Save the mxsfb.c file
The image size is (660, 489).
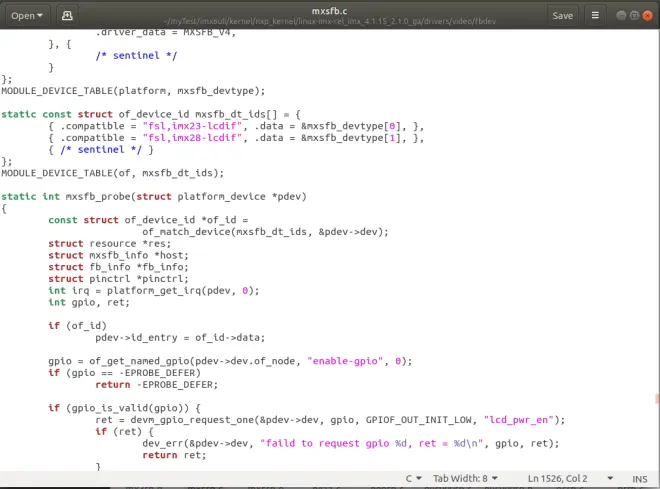562,16
